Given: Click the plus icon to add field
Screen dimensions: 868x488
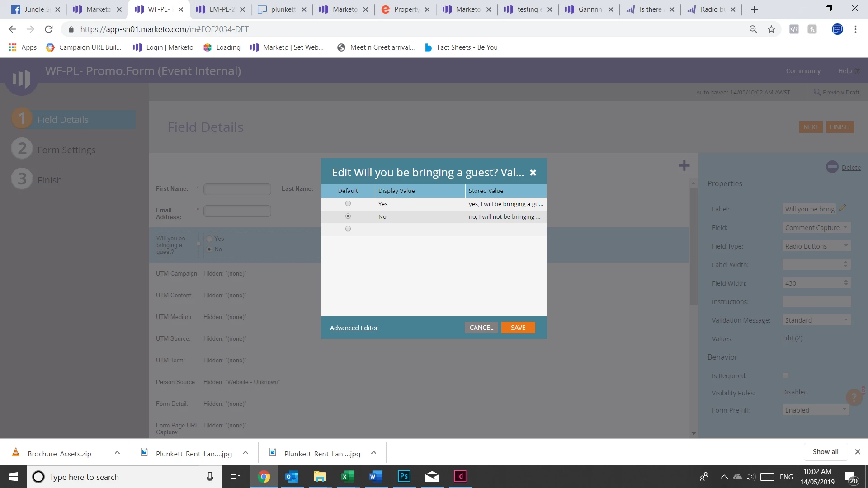Looking at the screenshot, I should tap(684, 166).
